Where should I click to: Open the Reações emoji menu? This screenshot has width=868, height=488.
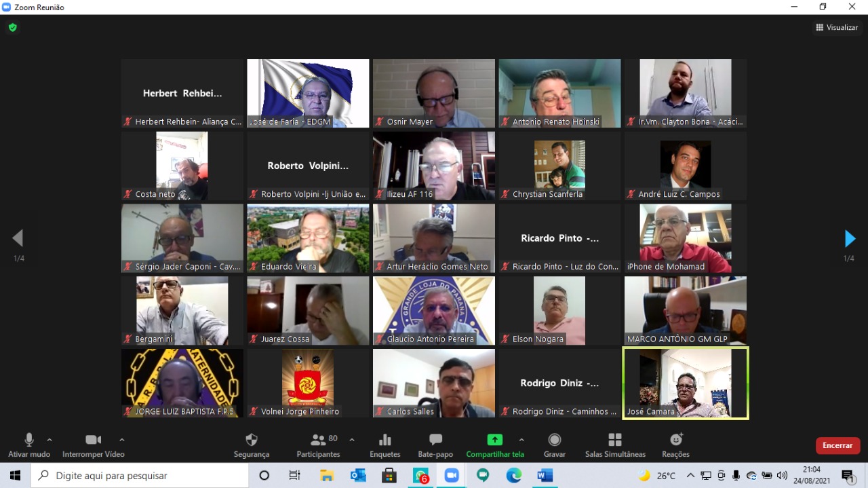tap(675, 440)
